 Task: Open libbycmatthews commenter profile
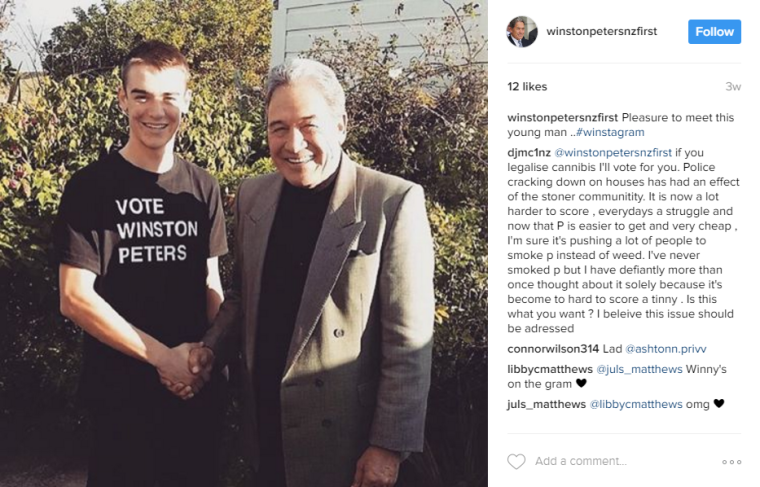(550, 369)
